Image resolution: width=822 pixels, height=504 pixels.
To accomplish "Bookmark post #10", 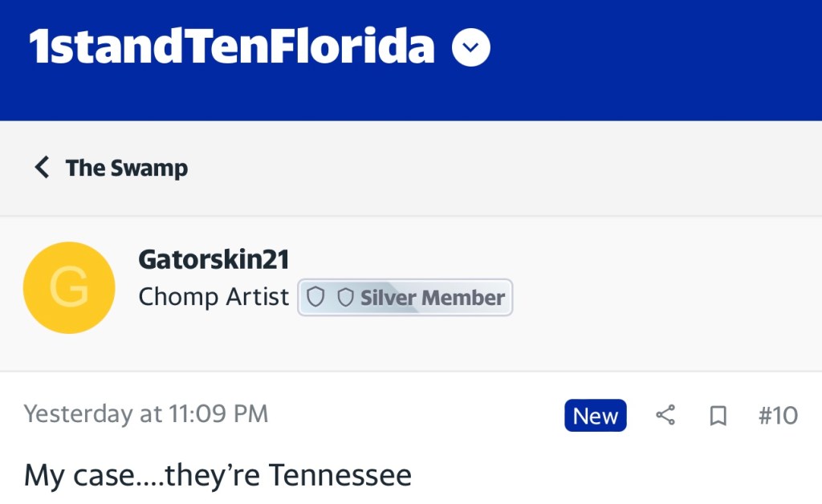I will coord(718,415).
